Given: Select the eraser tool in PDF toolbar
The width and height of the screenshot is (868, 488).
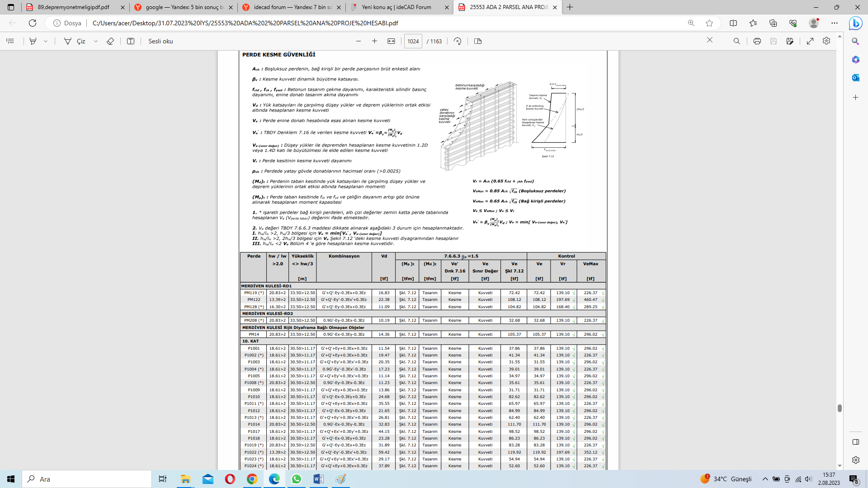Looking at the screenshot, I should pyautogui.click(x=110, y=41).
